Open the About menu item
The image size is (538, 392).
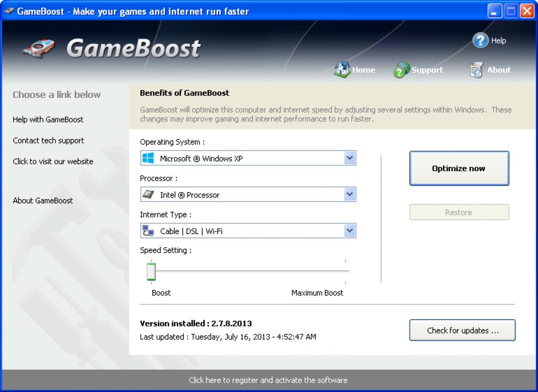coord(490,70)
